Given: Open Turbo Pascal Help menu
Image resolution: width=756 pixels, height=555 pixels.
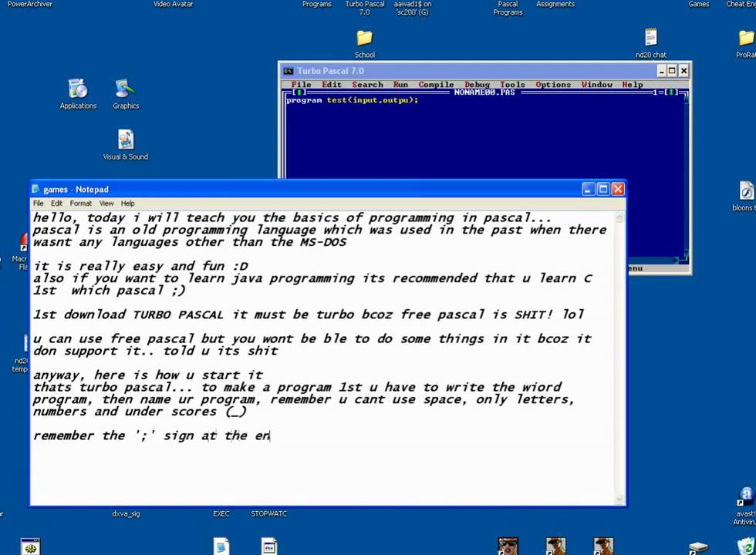Looking at the screenshot, I should pos(632,84).
